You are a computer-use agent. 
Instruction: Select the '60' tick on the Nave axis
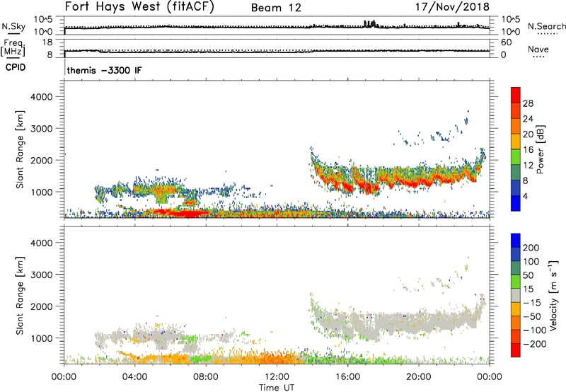tap(506, 42)
